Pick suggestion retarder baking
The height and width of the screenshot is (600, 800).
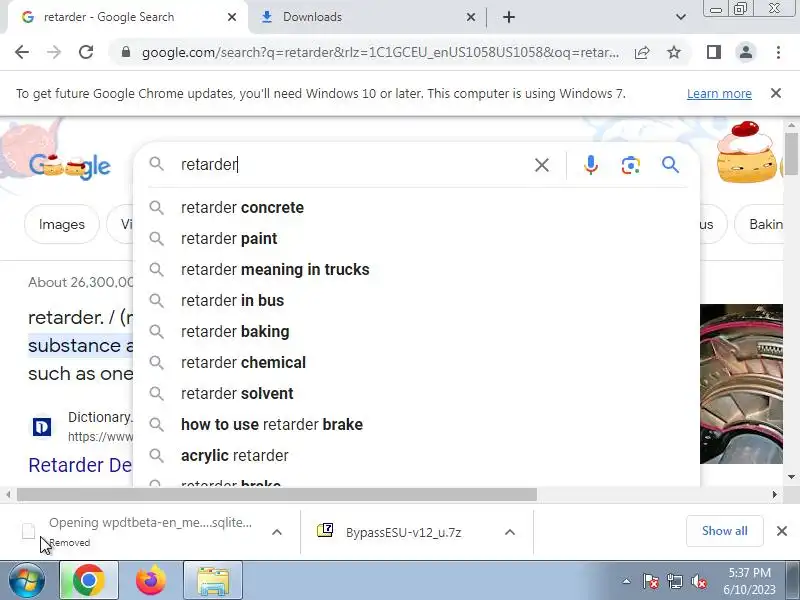416,332
